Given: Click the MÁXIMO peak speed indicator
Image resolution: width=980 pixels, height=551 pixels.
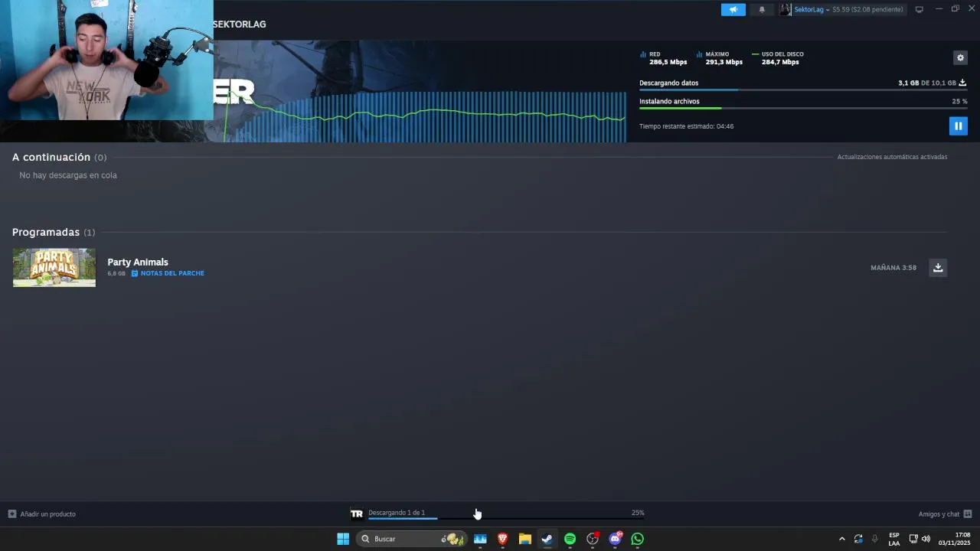Looking at the screenshot, I should [720, 58].
